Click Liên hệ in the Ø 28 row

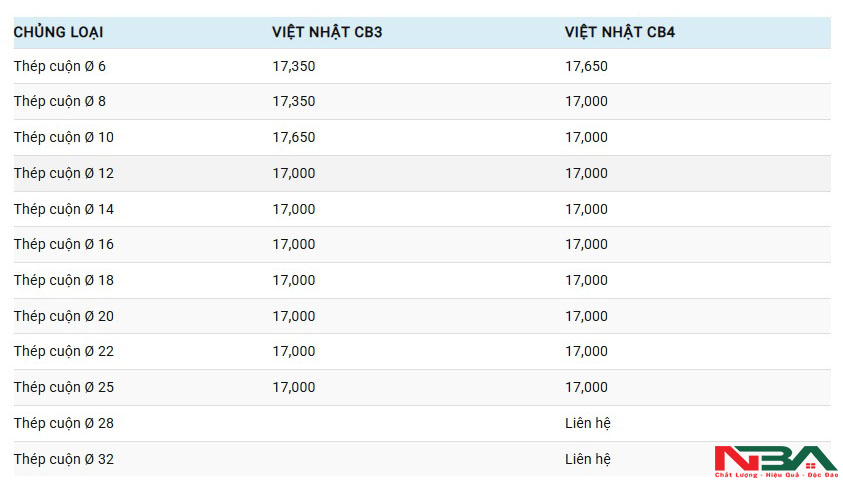[587, 423]
